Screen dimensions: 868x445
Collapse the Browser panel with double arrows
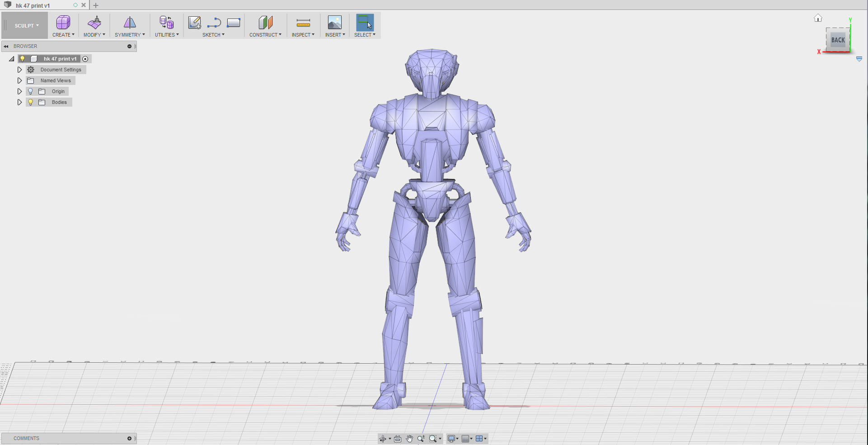[x=6, y=46]
